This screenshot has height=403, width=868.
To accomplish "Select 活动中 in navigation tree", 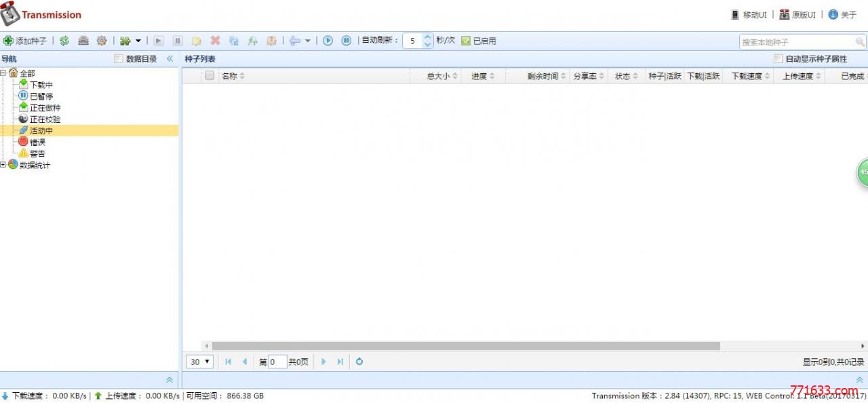I will (x=41, y=131).
